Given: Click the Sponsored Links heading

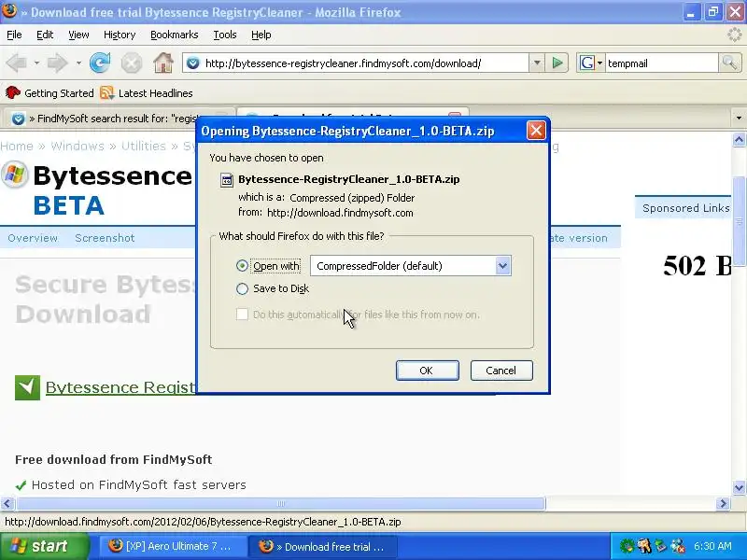Looking at the screenshot, I should click(685, 208).
